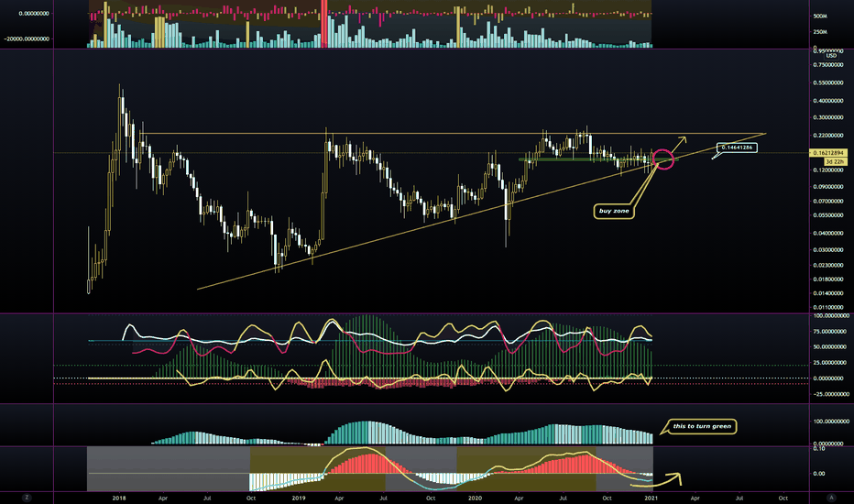Click the bar countdown label 3d 22h
Screen dimensions: 854x504
[835, 162]
